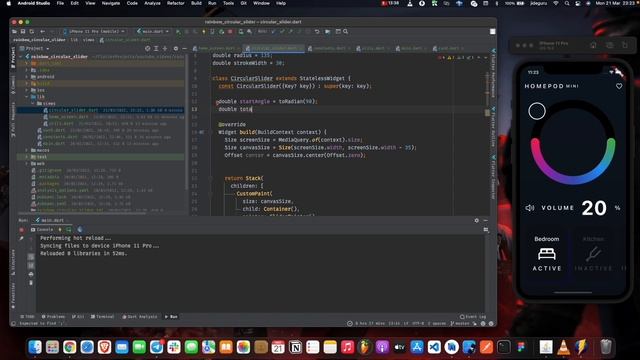Hide the Project panel with minus icon
The width and height of the screenshot is (640, 360).
point(184,48)
